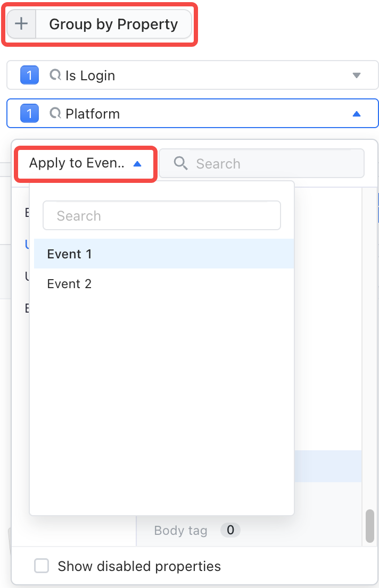Image resolution: width=379 pixels, height=588 pixels.
Task: Click the 0 count badge next to Body tag
Action: coord(230,530)
